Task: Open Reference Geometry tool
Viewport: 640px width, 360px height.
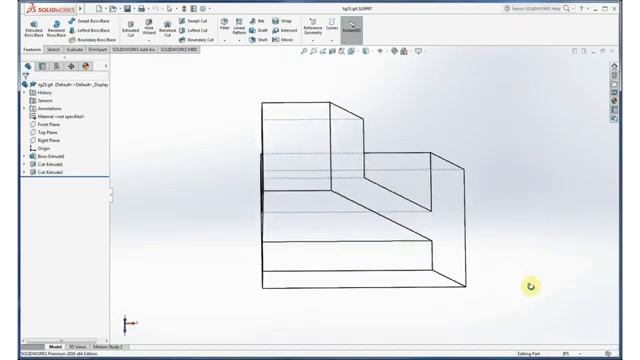Action: click(x=313, y=26)
